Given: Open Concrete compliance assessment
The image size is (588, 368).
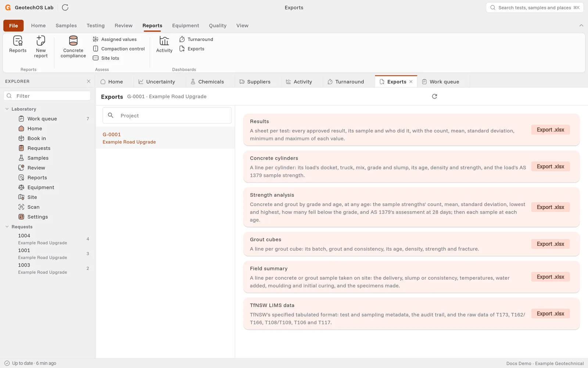Looking at the screenshot, I should [x=73, y=47].
